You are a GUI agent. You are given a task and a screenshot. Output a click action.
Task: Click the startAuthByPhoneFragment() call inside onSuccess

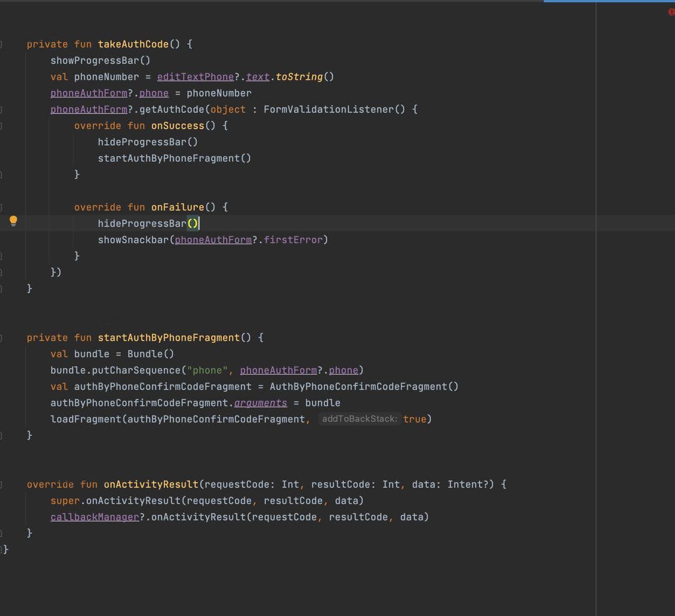click(x=175, y=158)
